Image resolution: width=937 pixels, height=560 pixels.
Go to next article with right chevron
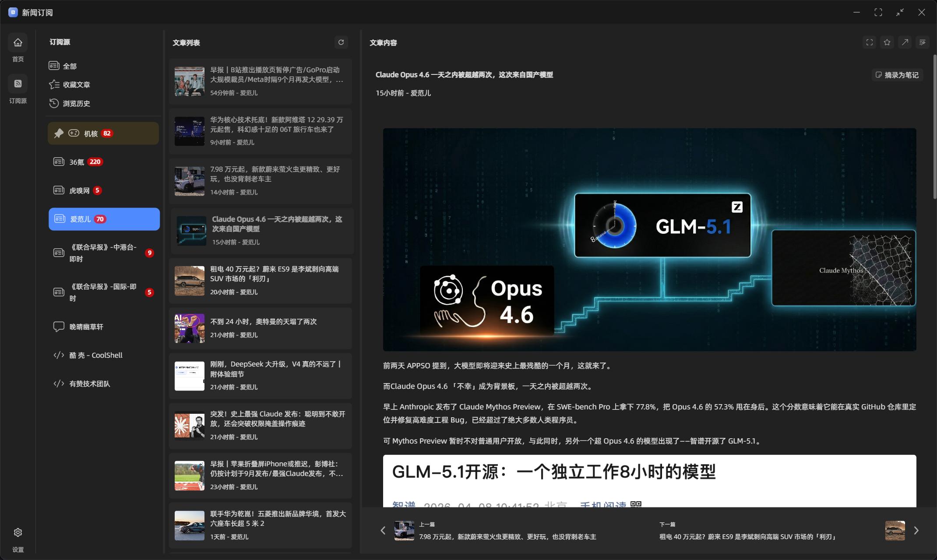tap(916, 531)
